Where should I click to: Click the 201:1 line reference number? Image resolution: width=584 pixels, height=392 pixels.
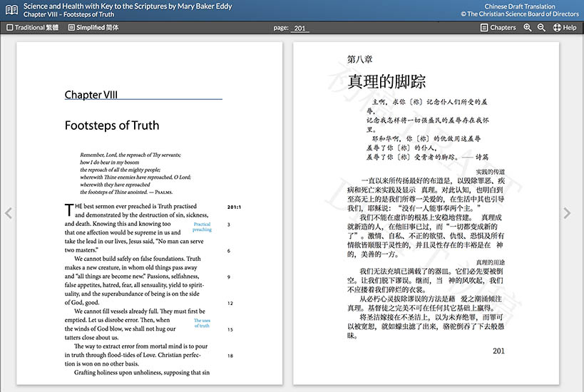pyautogui.click(x=235, y=207)
